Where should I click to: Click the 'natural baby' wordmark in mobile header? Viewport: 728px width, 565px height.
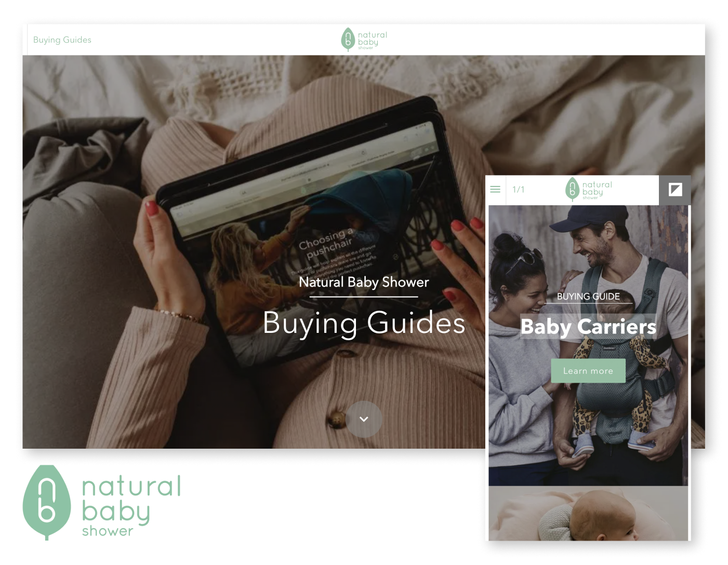point(597,189)
